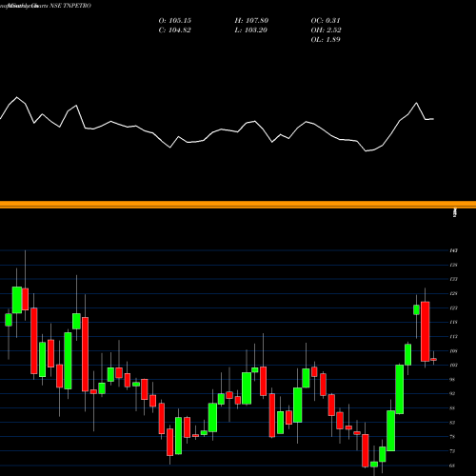Select the high price H: 107.80

point(251,21)
